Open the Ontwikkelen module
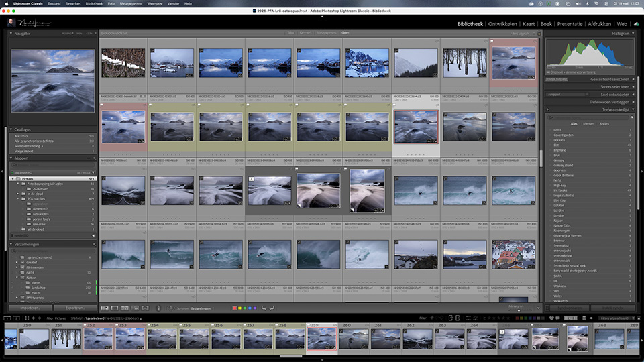This screenshot has width=644, height=362. tap(502, 24)
